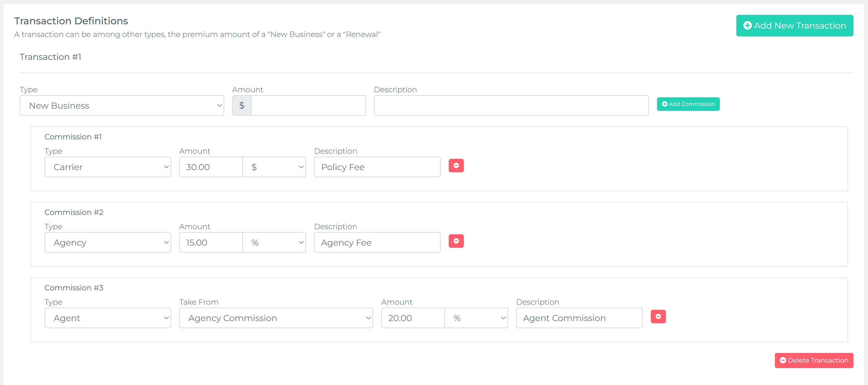
Task: Click Add New Transaction button
Action: pos(794,26)
